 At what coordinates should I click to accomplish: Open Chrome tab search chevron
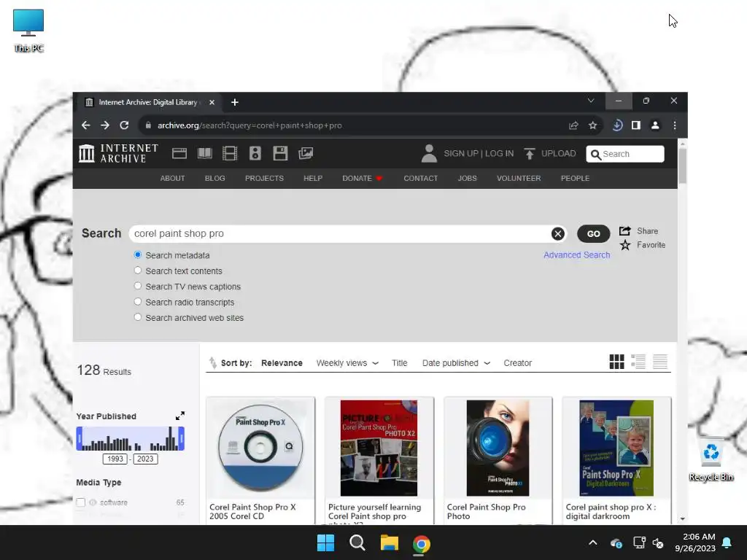pyautogui.click(x=591, y=101)
